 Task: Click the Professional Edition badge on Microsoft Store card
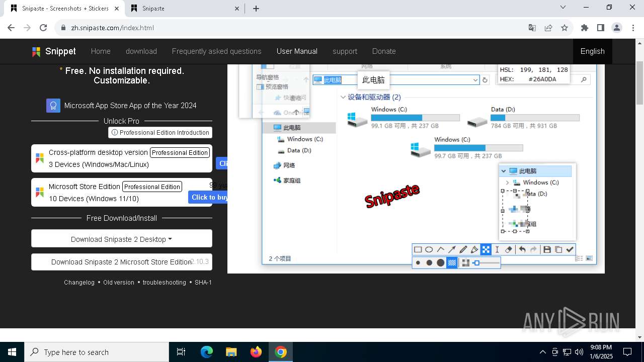tap(152, 187)
